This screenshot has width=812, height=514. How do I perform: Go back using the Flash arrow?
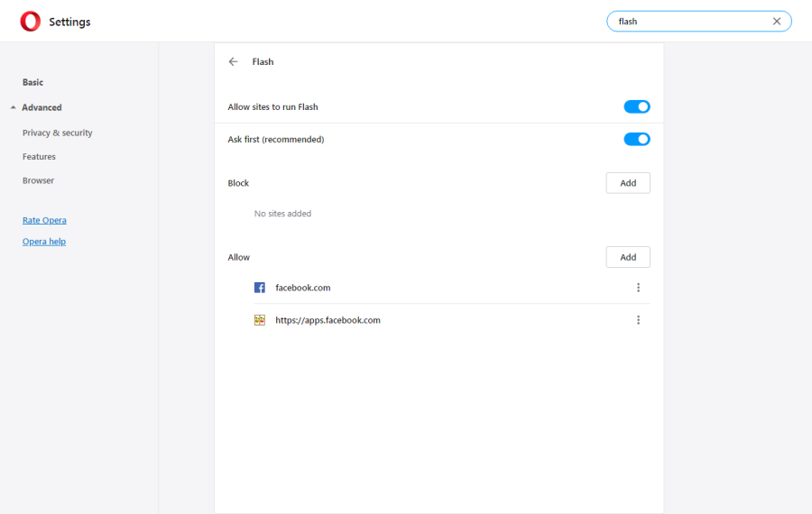click(233, 61)
